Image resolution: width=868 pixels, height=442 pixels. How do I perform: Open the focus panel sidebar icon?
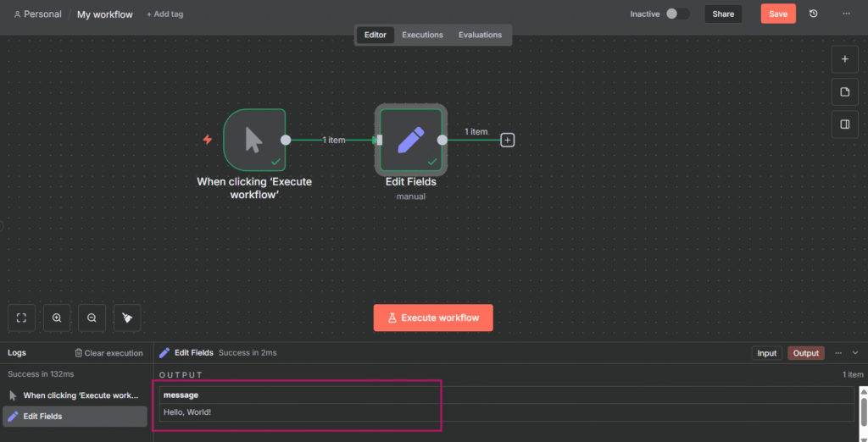pyautogui.click(x=845, y=124)
